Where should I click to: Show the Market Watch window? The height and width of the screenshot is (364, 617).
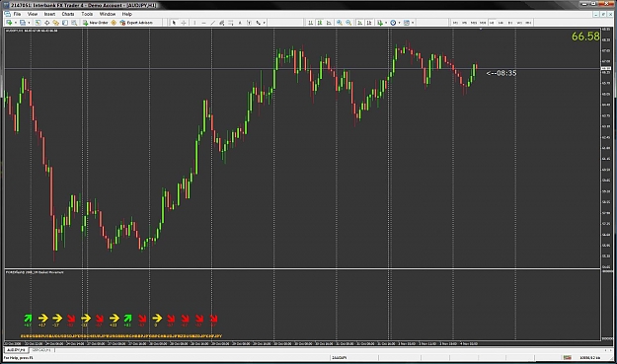38,23
